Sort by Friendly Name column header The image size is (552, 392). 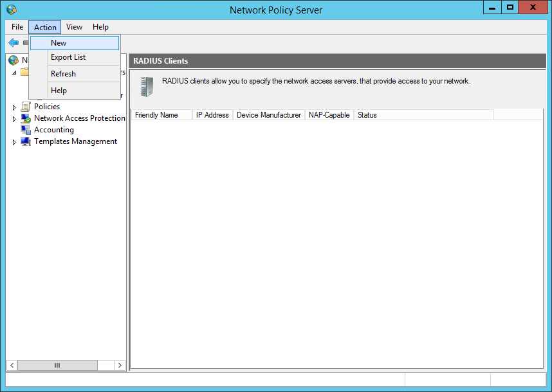[162, 115]
